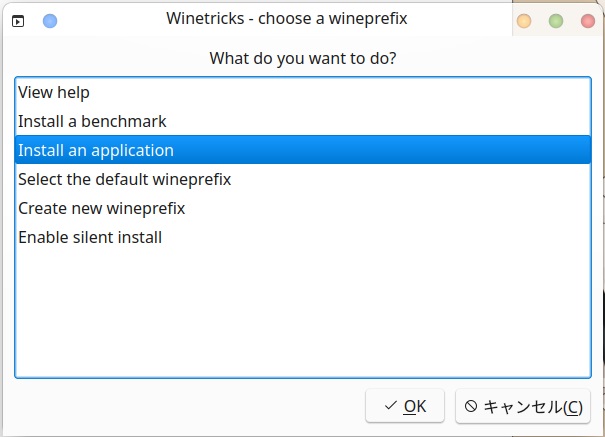
Task: Close dialog with the red circle button
Action: 587,20
